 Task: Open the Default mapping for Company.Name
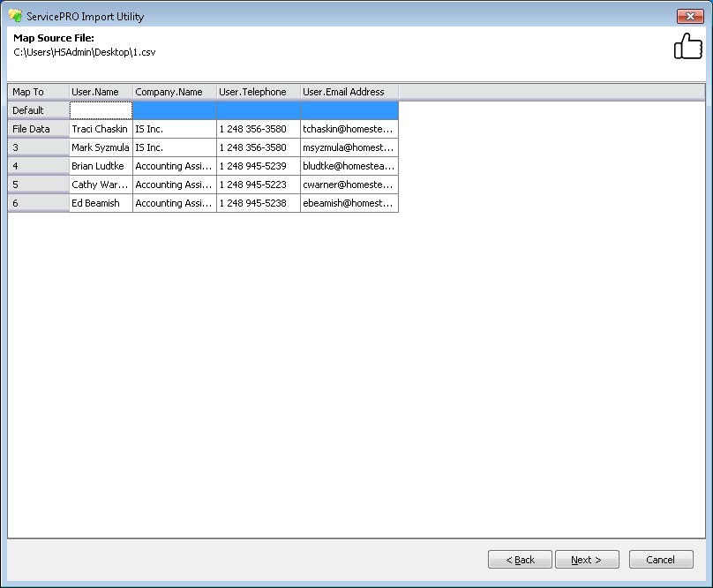tap(173, 109)
